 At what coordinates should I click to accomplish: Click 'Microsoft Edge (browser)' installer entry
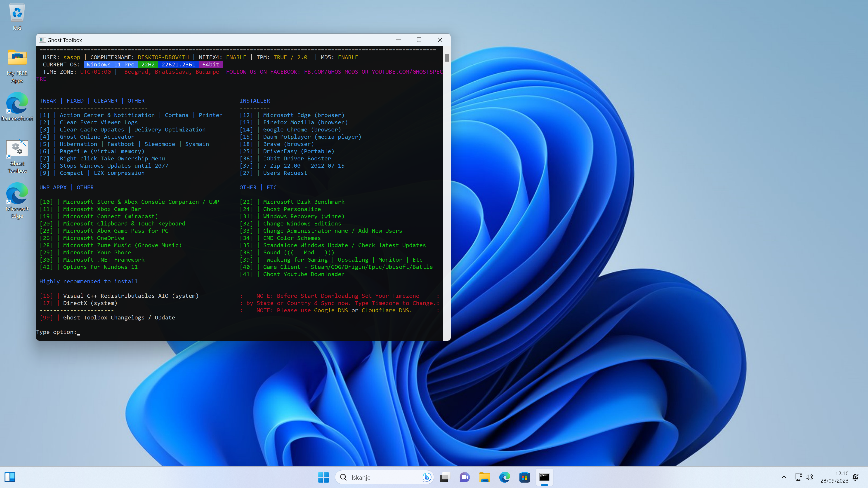304,115
